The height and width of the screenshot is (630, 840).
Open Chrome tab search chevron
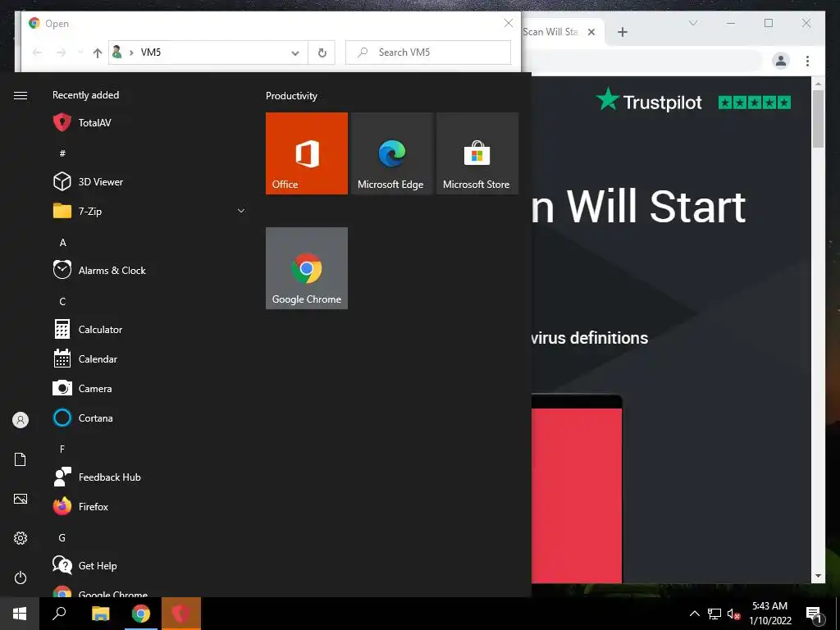[x=693, y=23]
